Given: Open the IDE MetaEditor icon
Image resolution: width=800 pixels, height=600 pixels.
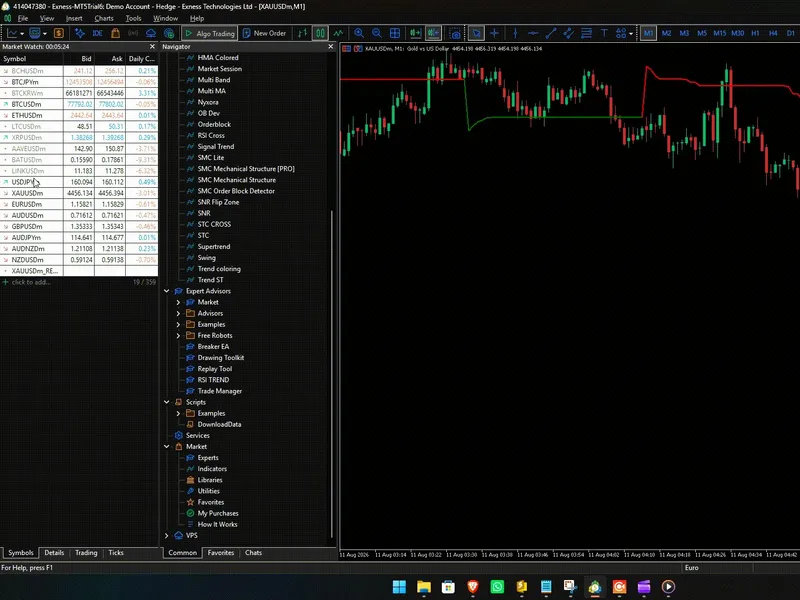Looking at the screenshot, I should (x=97, y=33).
